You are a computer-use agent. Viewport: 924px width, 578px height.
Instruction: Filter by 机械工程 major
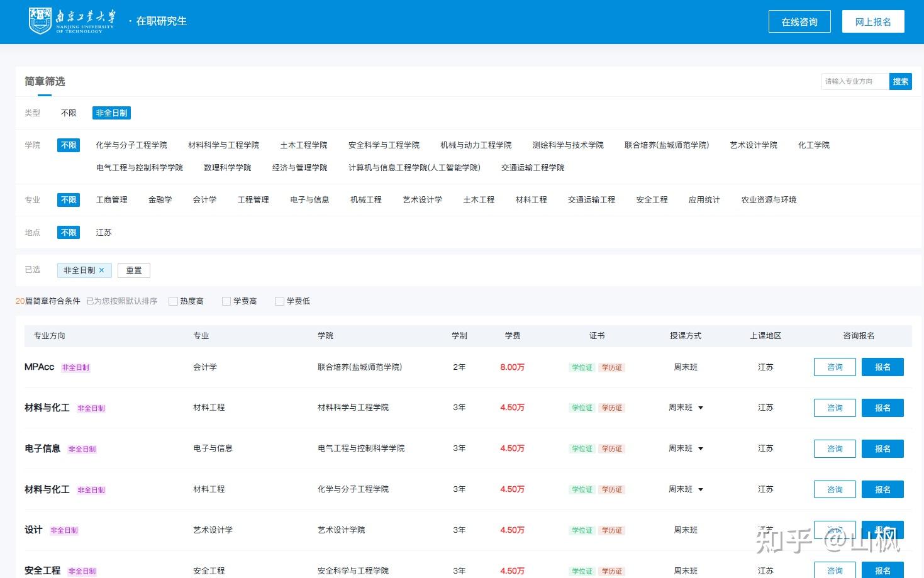pyautogui.click(x=366, y=200)
